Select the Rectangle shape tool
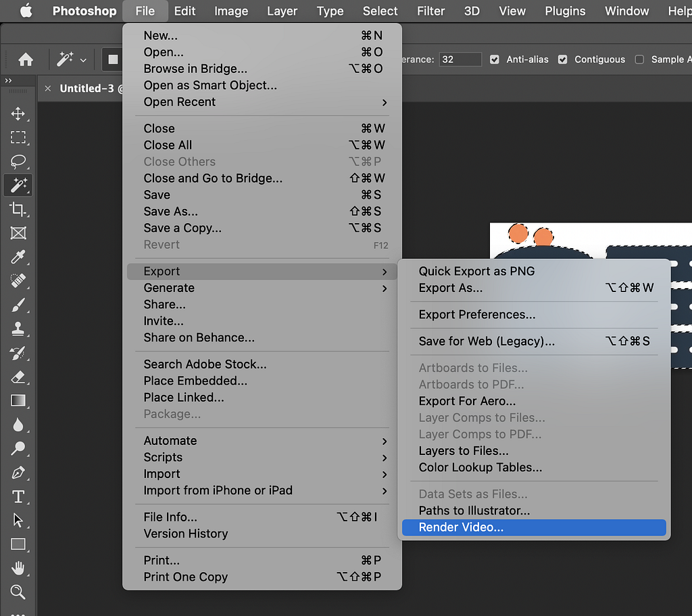Image resolution: width=692 pixels, height=616 pixels. [x=18, y=544]
